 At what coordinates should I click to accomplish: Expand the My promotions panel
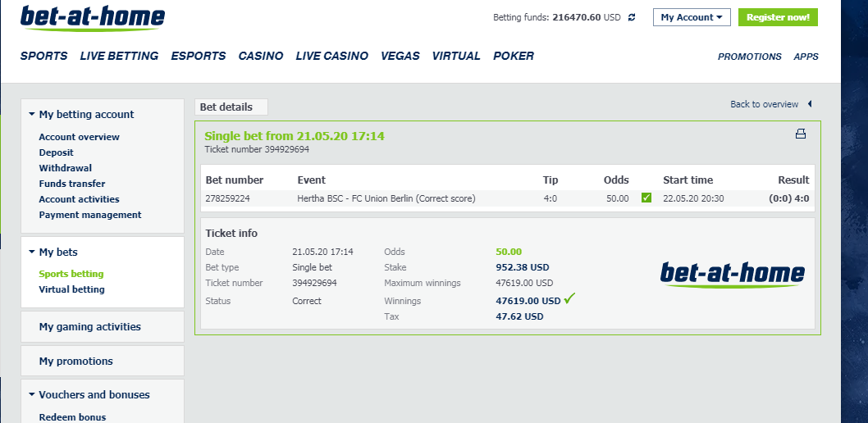tap(103, 361)
